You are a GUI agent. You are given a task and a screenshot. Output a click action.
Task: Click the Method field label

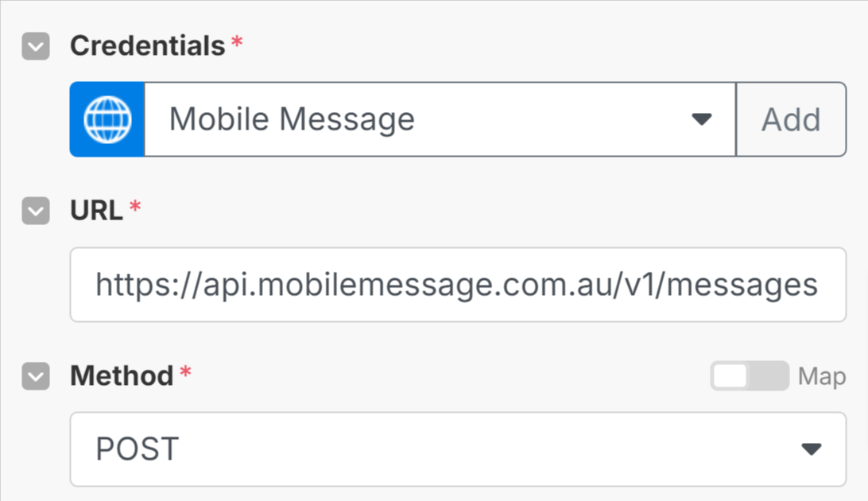coord(122,375)
